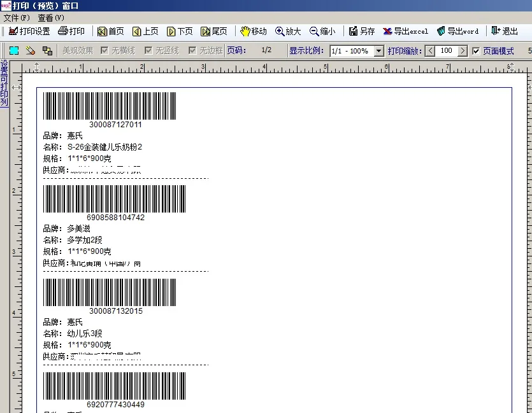The height and width of the screenshot is (413, 532).
Task: Click the 打印缩放 value field 100
Action: (446, 51)
